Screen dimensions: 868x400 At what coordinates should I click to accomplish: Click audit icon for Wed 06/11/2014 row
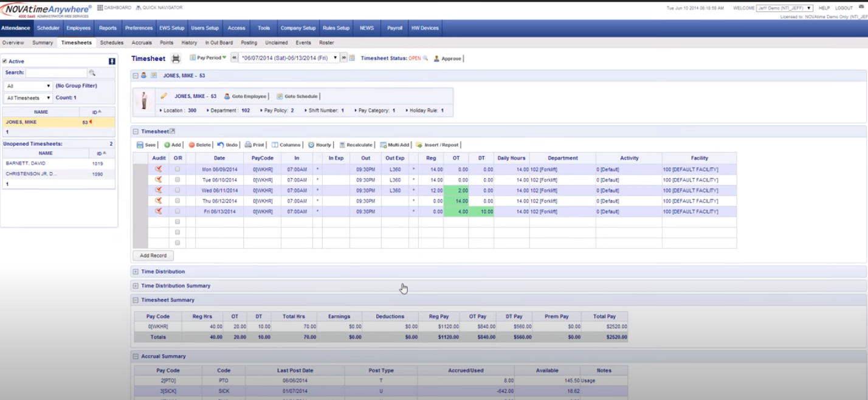coord(159,190)
